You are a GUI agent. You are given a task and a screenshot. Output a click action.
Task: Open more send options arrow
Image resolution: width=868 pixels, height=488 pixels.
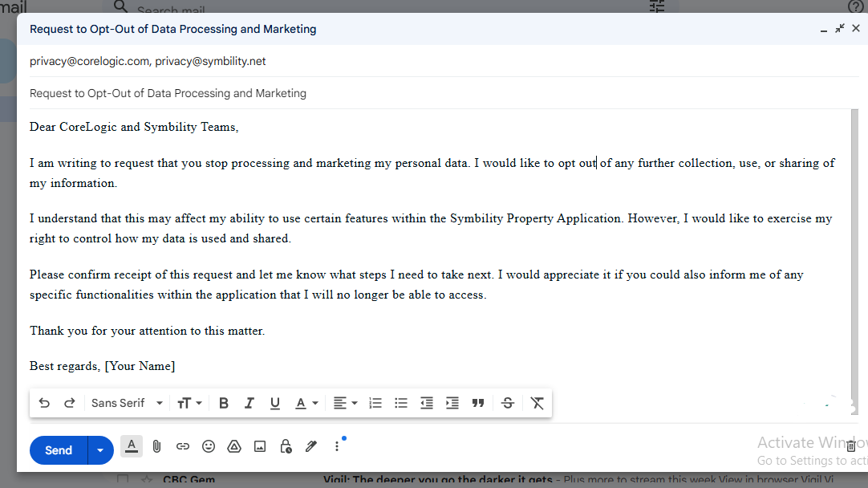click(x=100, y=449)
